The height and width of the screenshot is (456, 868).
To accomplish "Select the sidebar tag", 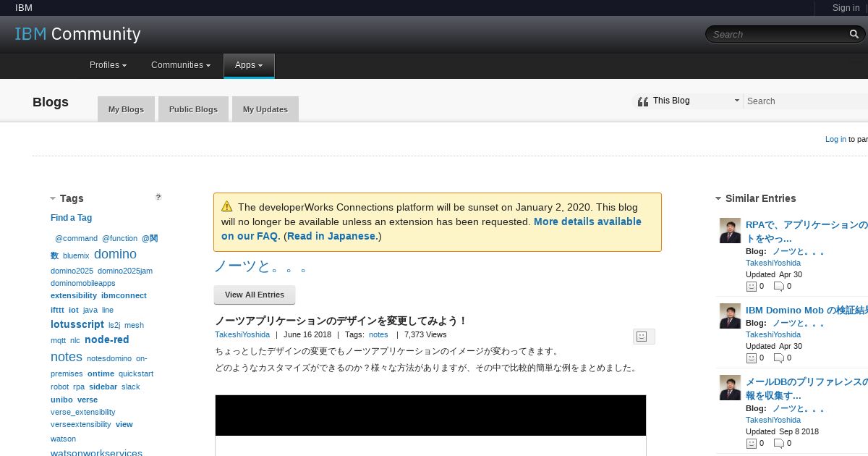I will pyautogui.click(x=103, y=387).
